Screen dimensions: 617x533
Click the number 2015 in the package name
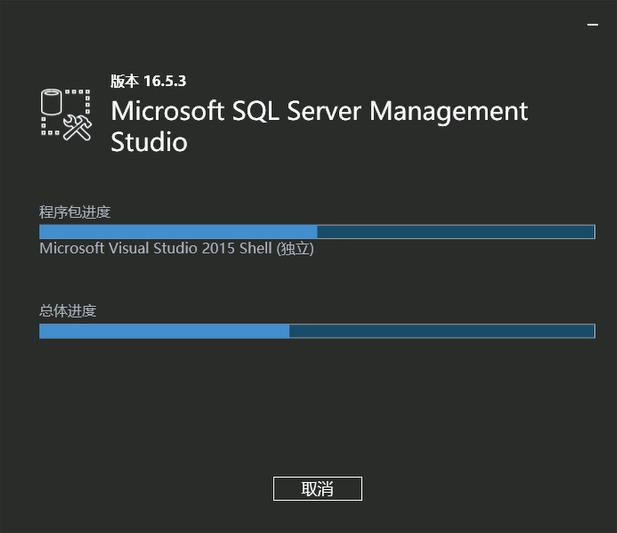click(218, 248)
